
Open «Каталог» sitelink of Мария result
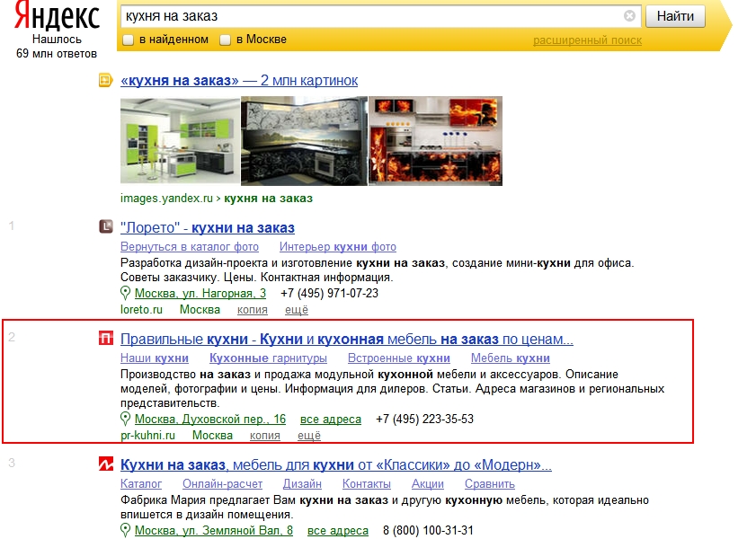tap(141, 483)
